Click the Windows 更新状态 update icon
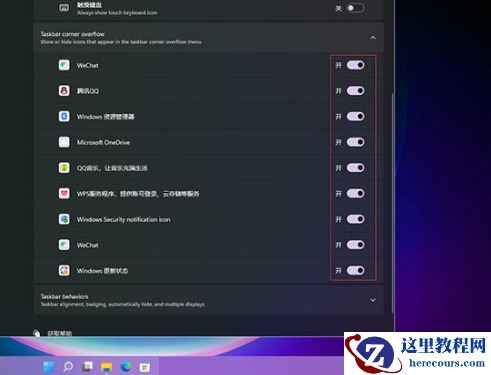Screen dimensions: 491x375 point(64,270)
